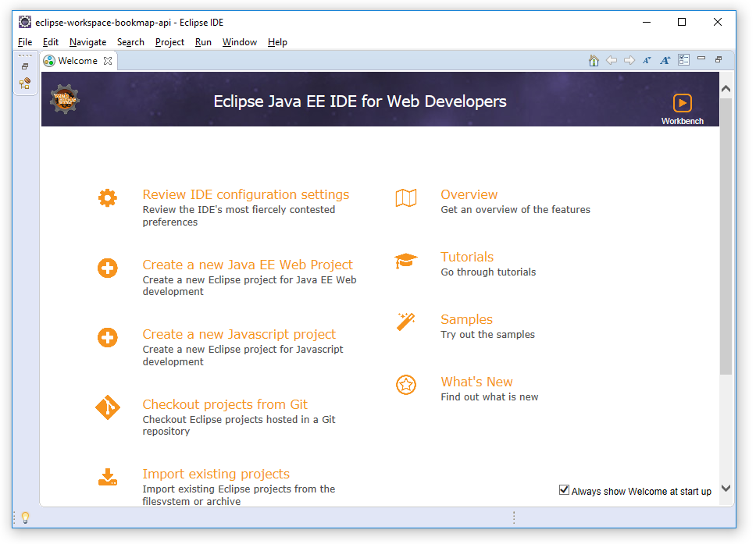The image size is (756, 544).
Task: Open the Type Hierarchy view in left trim
Action: tap(25, 83)
